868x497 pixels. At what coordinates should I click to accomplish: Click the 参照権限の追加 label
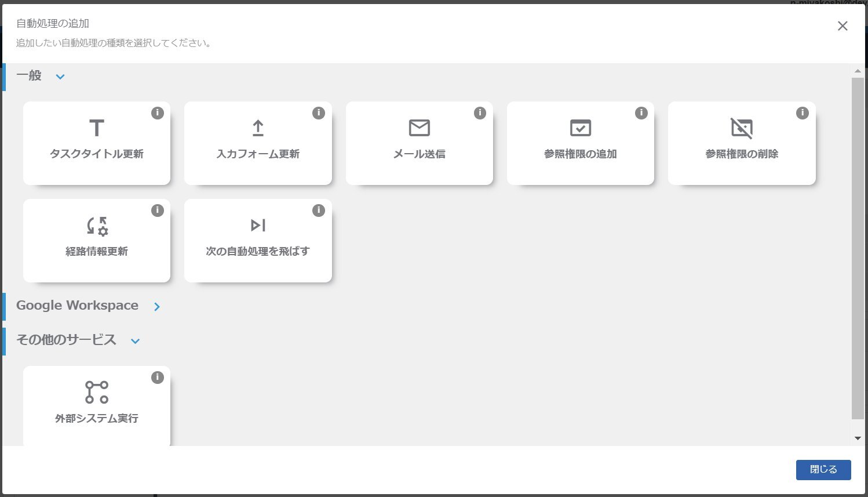pyautogui.click(x=581, y=154)
